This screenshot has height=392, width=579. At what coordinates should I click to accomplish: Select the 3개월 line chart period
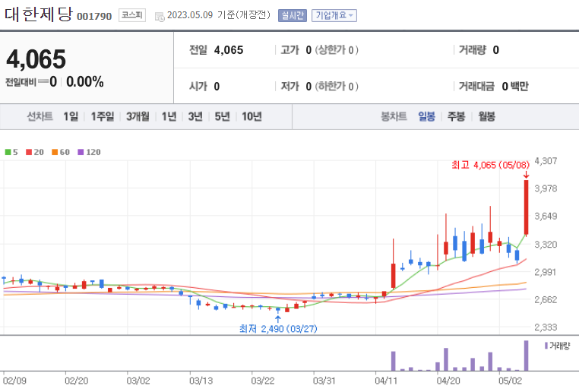click(138, 117)
